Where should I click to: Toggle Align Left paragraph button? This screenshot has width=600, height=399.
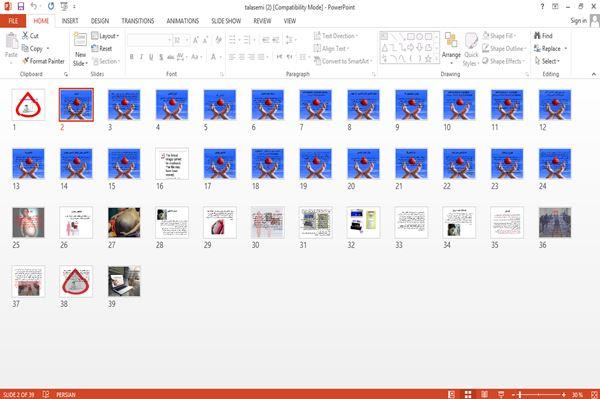[232, 57]
